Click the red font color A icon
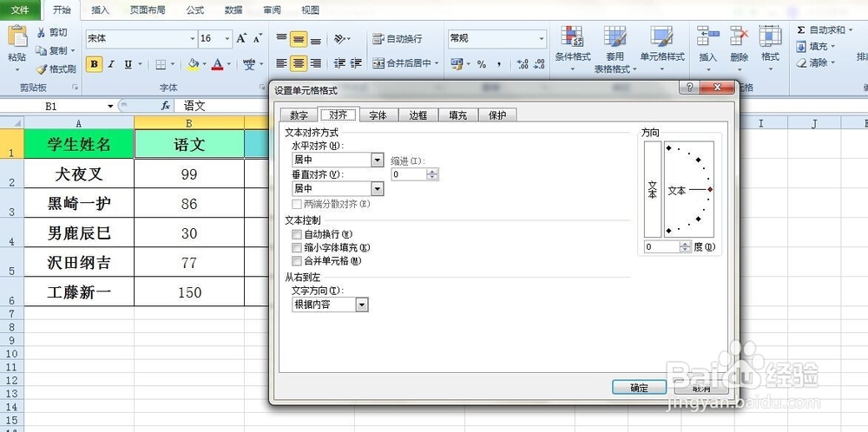This screenshot has height=432, width=868. [x=218, y=64]
